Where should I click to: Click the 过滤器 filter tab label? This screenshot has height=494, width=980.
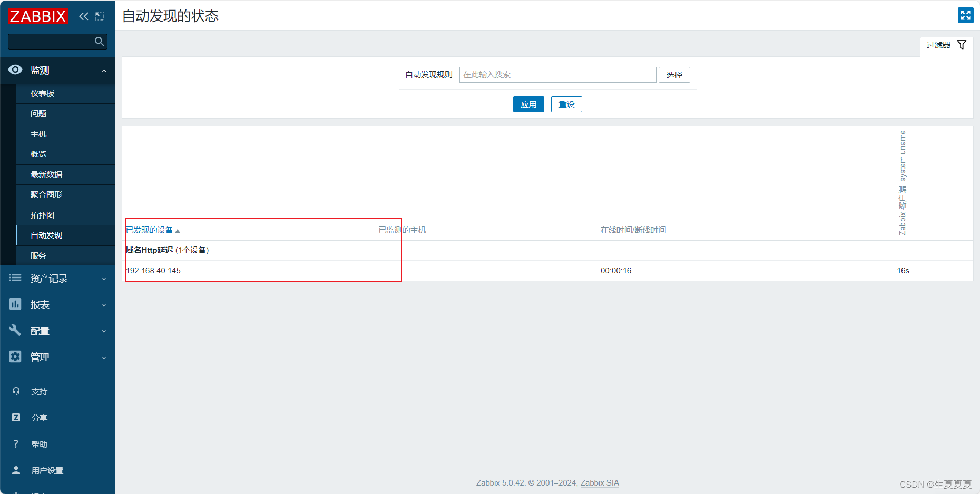pyautogui.click(x=938, y=45)
